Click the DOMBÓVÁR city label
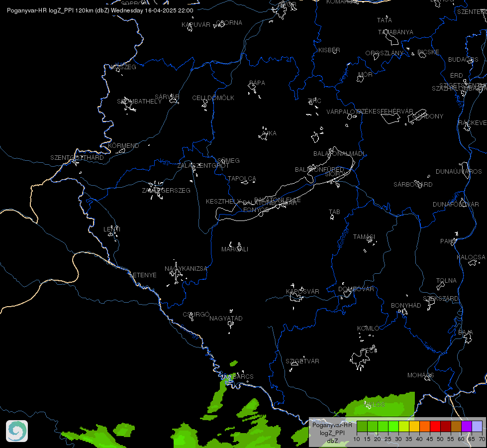This screenshot has height=448, width=487. coord(356,289)
